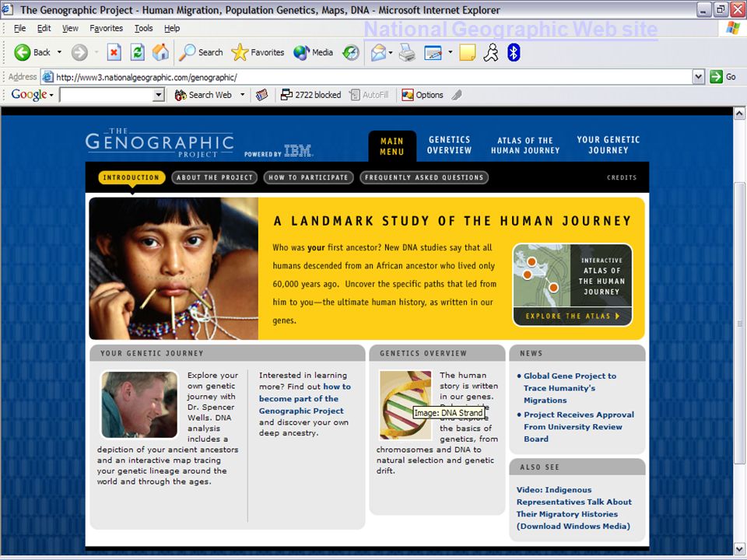Click the Edit page toolbar icon
This screenshot has height=560, width=747.
tap(433, 52)
